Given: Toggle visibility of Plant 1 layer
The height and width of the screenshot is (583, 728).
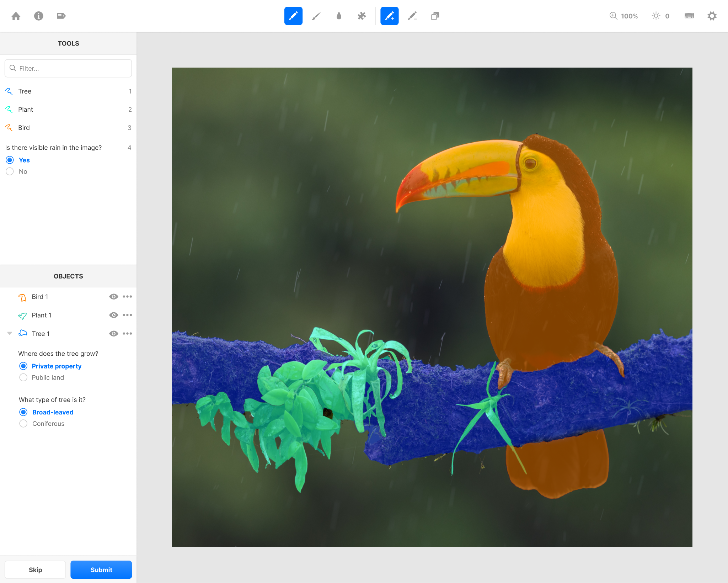Looking at the screenshot, I should click(113, 315).
